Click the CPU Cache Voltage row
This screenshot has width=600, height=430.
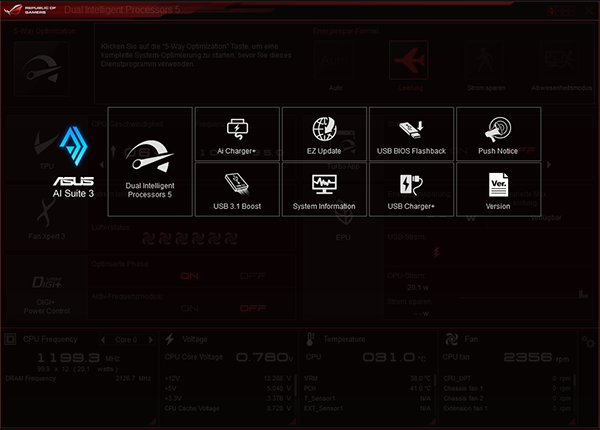pyautogui.click(x=228, y=409)
